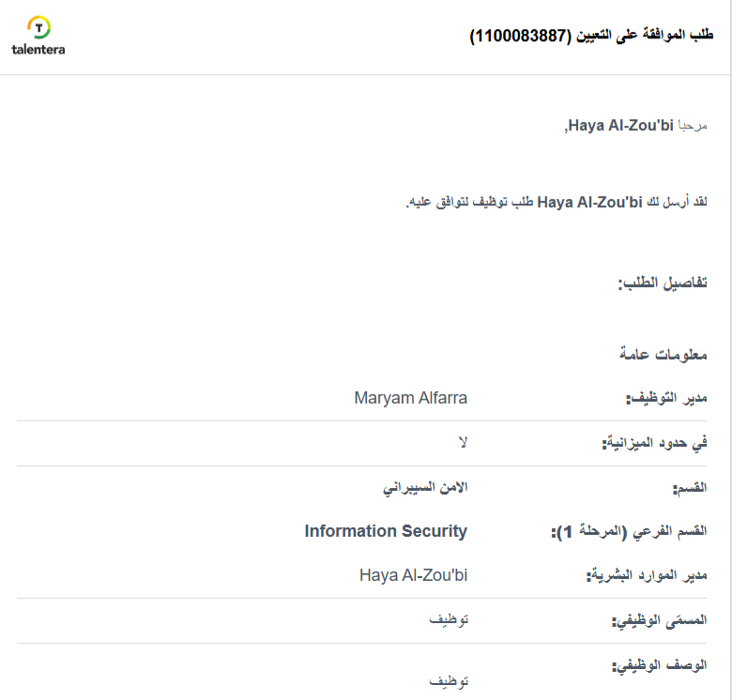
Task: Click Haya Al-Zou'bi in the مرحبا greeting line
Action: [620, 127]
